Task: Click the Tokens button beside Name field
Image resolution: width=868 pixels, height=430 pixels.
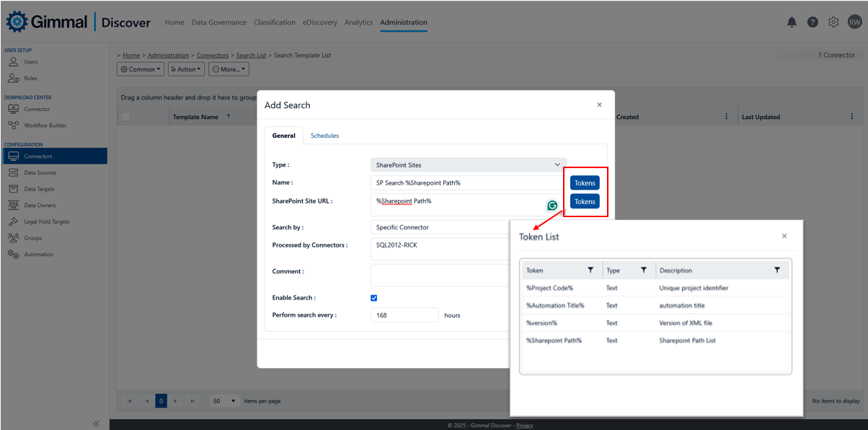Action: click(585, 183)
